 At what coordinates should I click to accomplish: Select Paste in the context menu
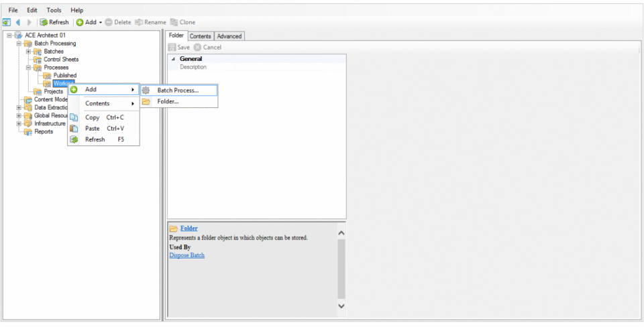pyautogui.click(x=104, y=129)
